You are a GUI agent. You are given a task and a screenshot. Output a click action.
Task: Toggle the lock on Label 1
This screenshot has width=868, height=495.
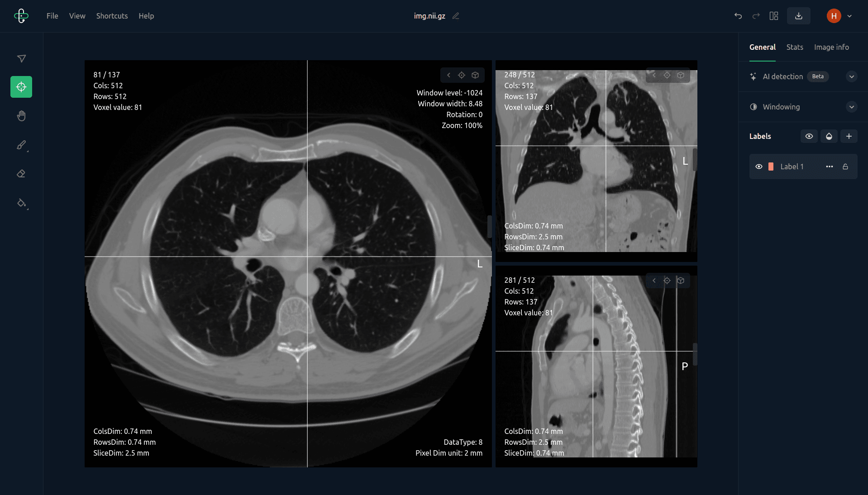point(845,167)
